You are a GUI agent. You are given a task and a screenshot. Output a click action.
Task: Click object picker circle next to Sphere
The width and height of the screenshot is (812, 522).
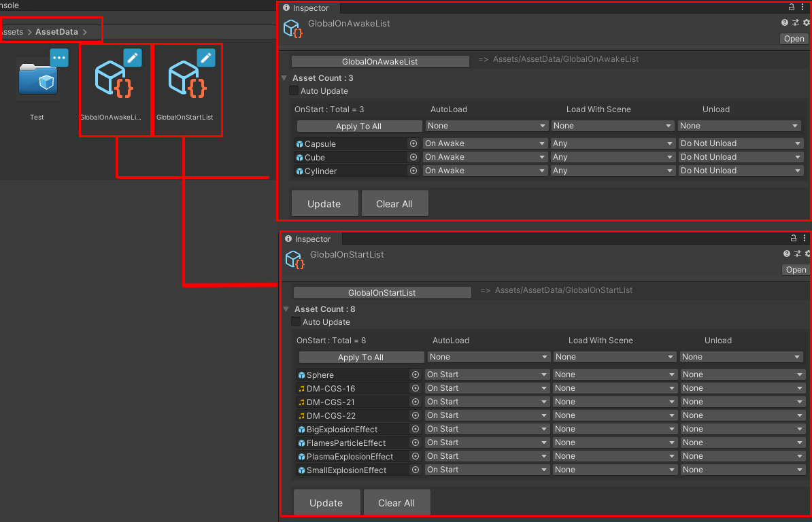point(415,375)
